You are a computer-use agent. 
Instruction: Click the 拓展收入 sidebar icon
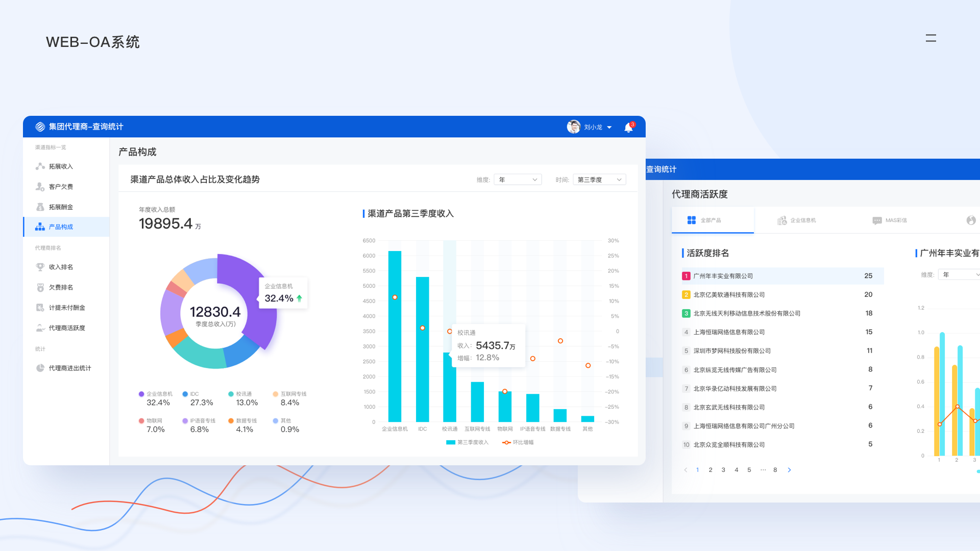pyautogui.click(x=40, y=166)
